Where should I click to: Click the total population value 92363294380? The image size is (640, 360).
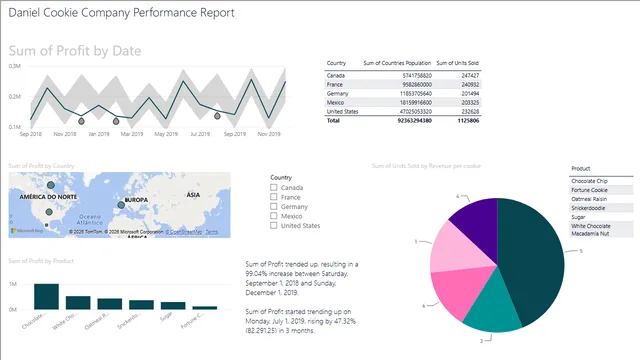[415, 120]
